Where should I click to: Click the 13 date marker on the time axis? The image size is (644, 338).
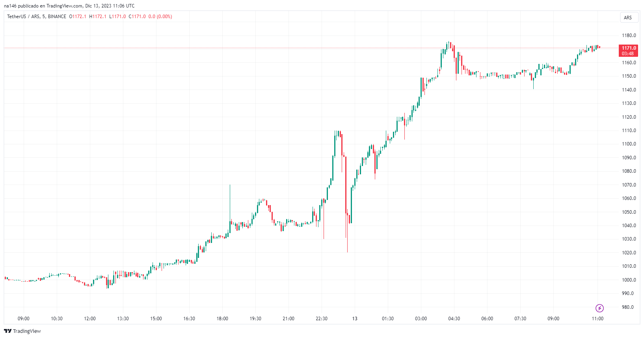[x=355, y=319]
